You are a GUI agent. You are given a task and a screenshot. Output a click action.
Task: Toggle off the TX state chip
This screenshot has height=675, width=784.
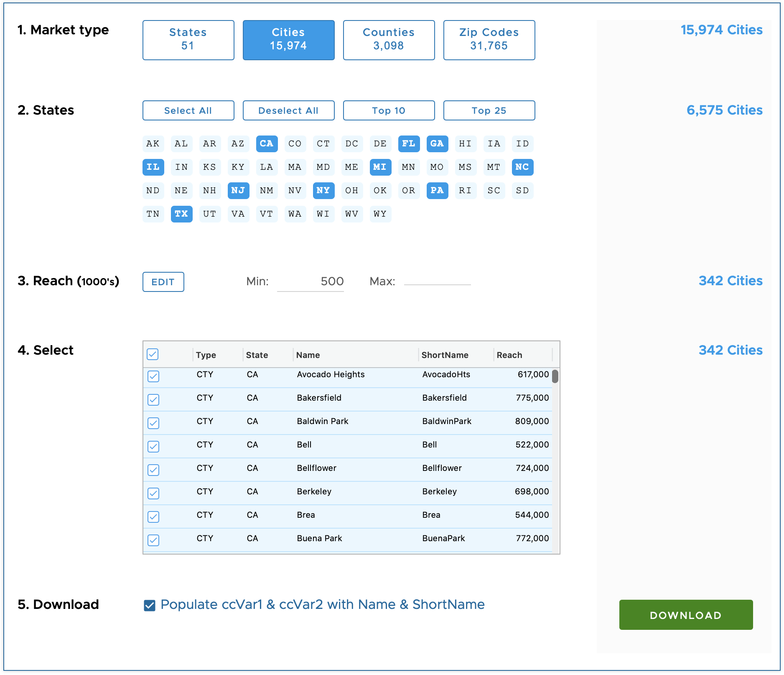click(x=181, y=214)
